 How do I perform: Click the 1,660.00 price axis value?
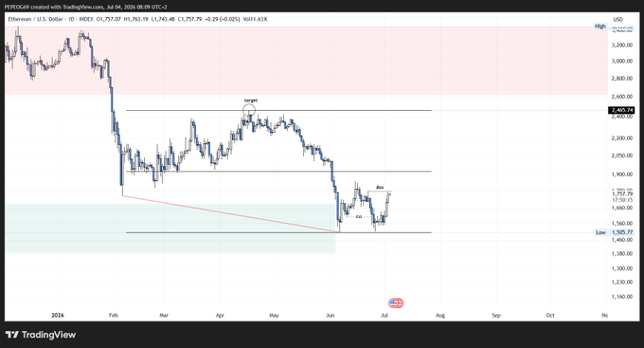[622, 208]
